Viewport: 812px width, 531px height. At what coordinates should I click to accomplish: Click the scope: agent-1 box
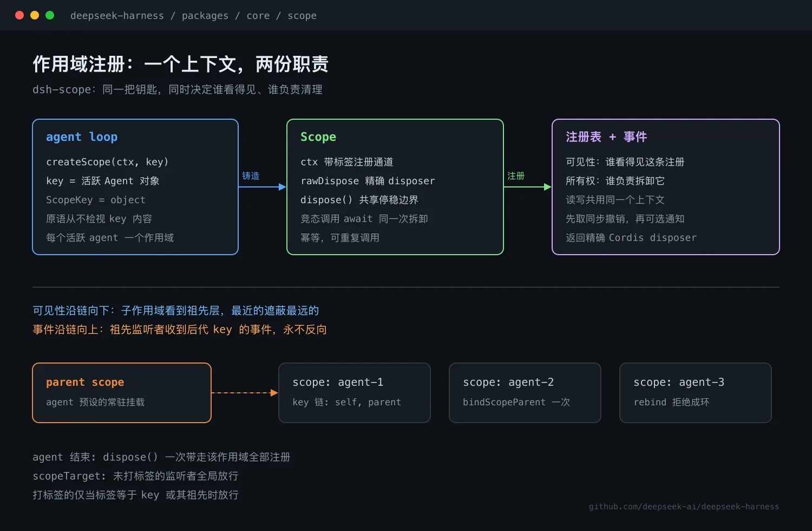click(355, 393)
